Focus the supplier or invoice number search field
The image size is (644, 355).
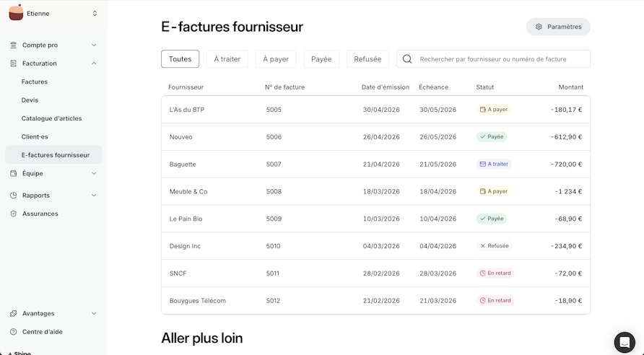pos(493,59)
